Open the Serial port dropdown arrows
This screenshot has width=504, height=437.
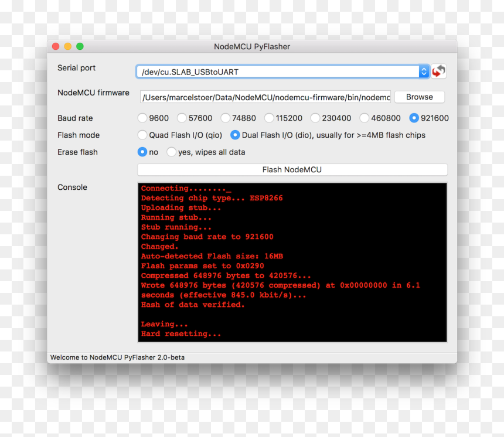tap(424, 71)
